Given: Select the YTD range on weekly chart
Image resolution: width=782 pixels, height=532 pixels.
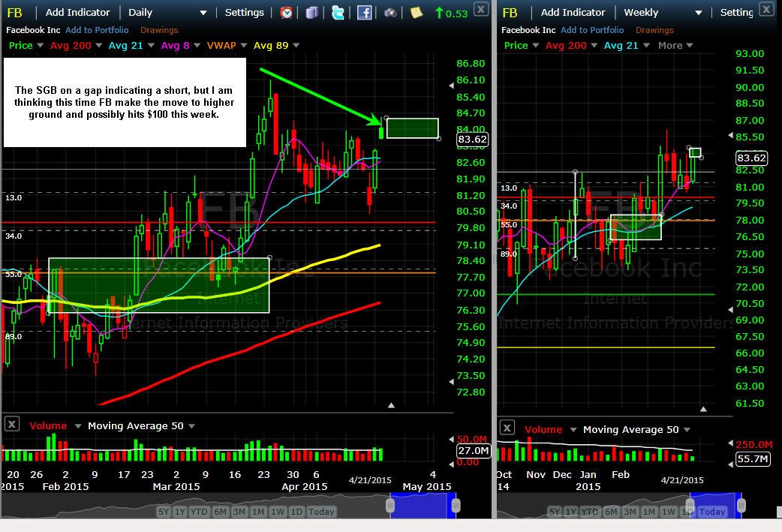Looking at the screenshot, I should tap(589, 512).
